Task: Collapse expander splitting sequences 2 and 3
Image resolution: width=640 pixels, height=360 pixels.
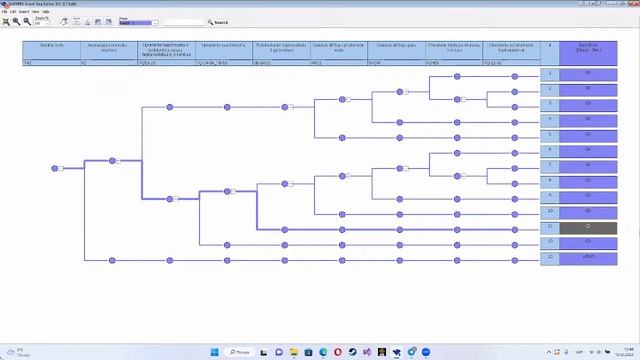Action: coord(464,100)
